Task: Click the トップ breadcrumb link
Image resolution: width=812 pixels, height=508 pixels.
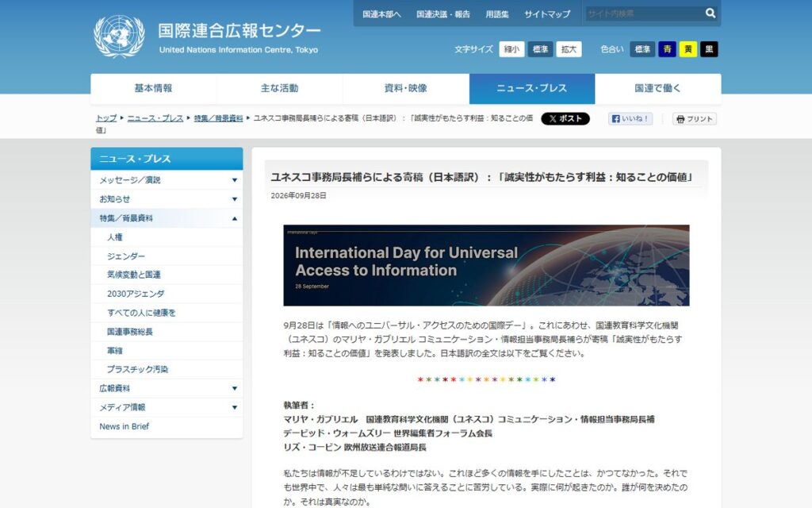Action: pyautogui.click(x=106, y=118)
